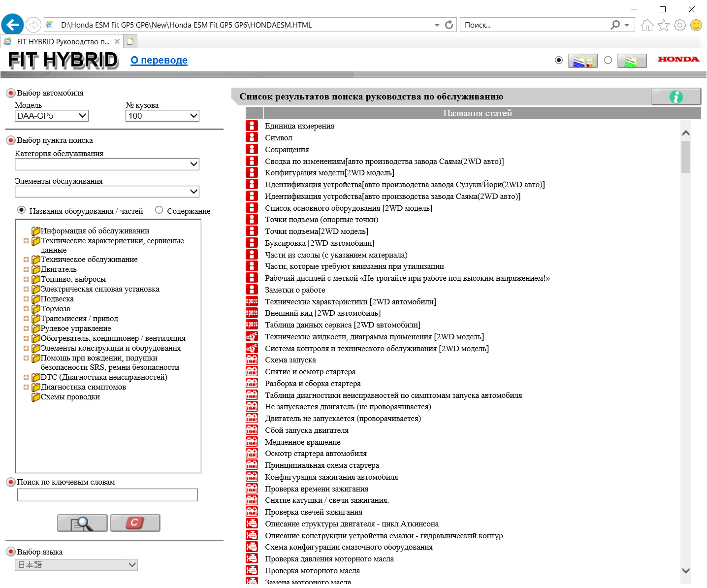Click the icon beside 'Технические жидкости, диаграмма применения'
Screen dimensions: 707x588
point(252,336)
